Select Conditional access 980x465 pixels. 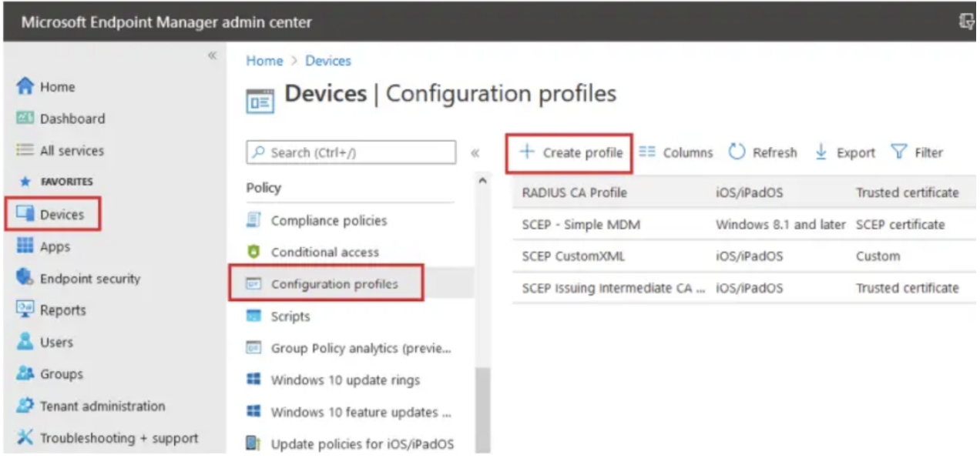(325, 252)
